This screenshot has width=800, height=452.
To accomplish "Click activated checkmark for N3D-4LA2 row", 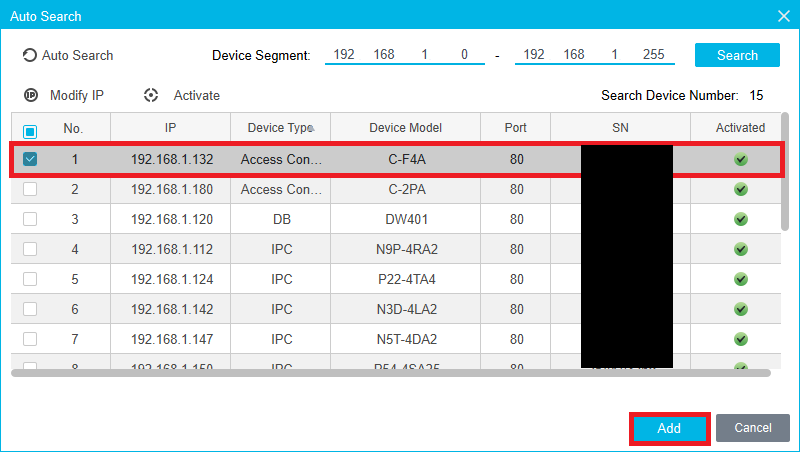I will tap(741, 309).
